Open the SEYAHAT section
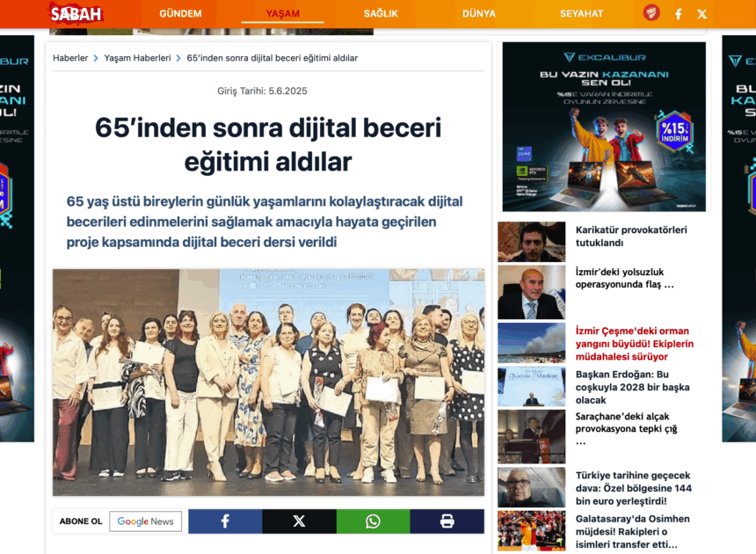Screen dimensions: 756x554 coord(581,14)
